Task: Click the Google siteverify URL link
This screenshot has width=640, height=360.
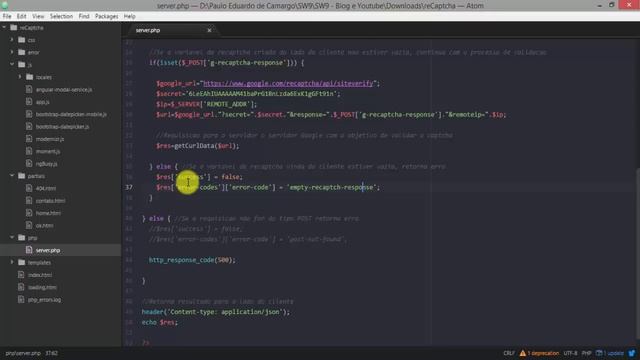Action: pos(288,83)
